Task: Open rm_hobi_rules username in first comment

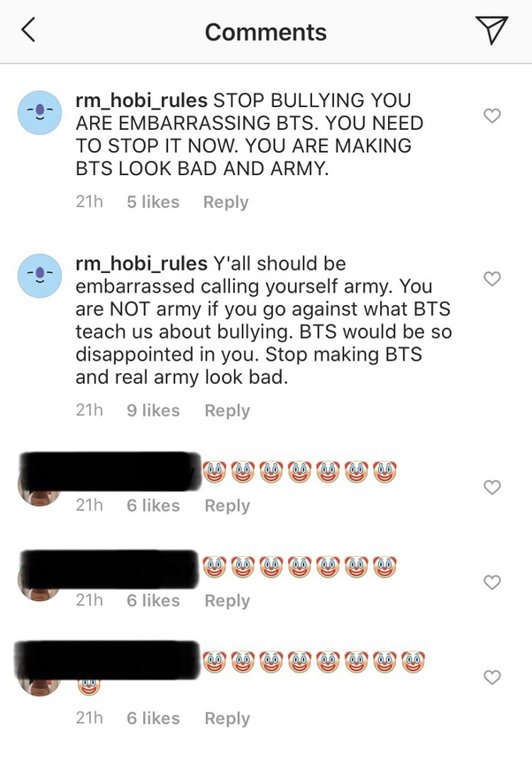Action: click(x=141, y=101)
